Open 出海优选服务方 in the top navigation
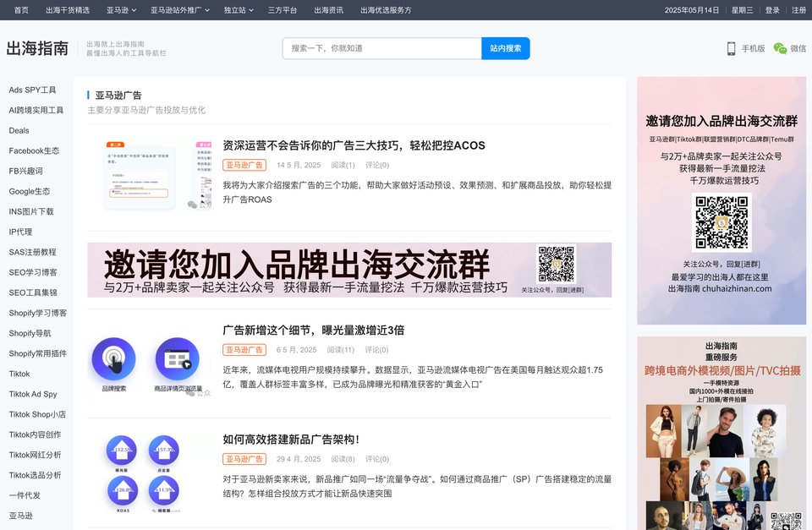 [386, 10]
